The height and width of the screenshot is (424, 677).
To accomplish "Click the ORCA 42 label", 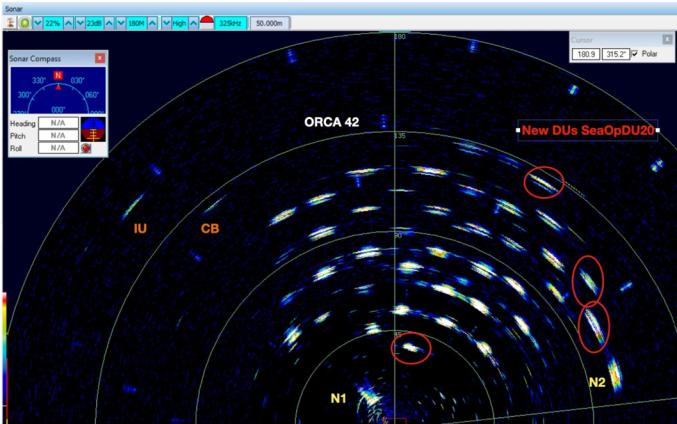I will 332,122.
